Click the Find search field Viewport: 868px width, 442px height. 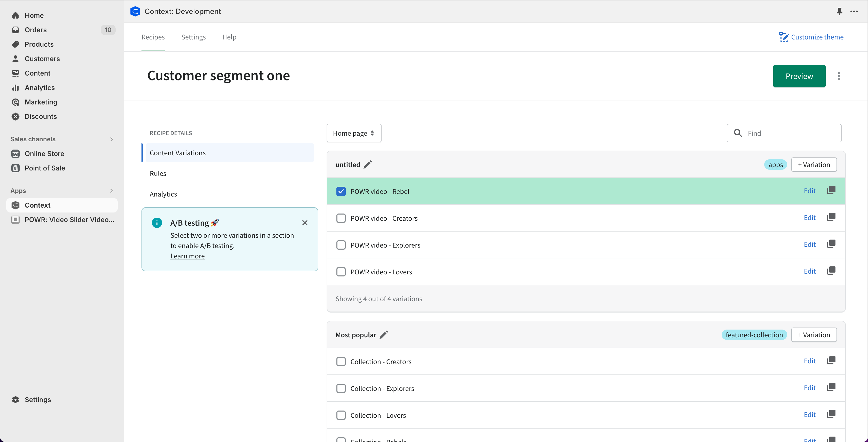click(788, 133)
